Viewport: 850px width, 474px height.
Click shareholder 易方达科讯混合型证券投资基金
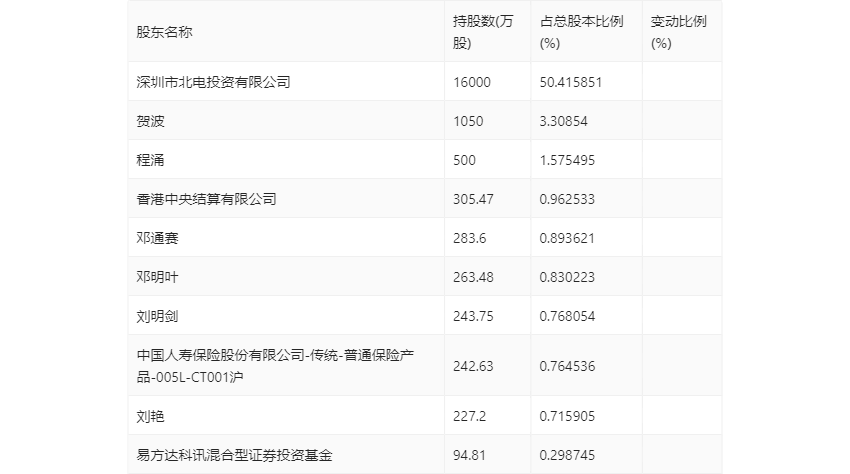coord(234,455)
